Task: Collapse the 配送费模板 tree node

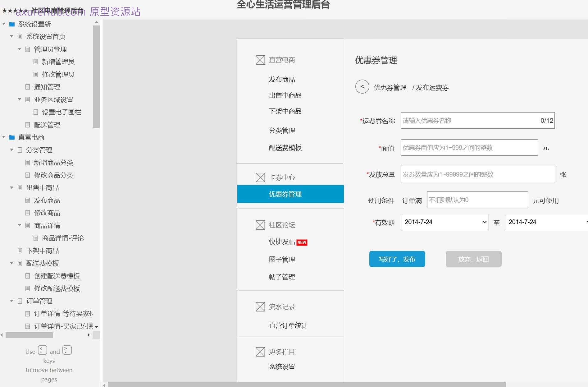Action: [11, 263]
